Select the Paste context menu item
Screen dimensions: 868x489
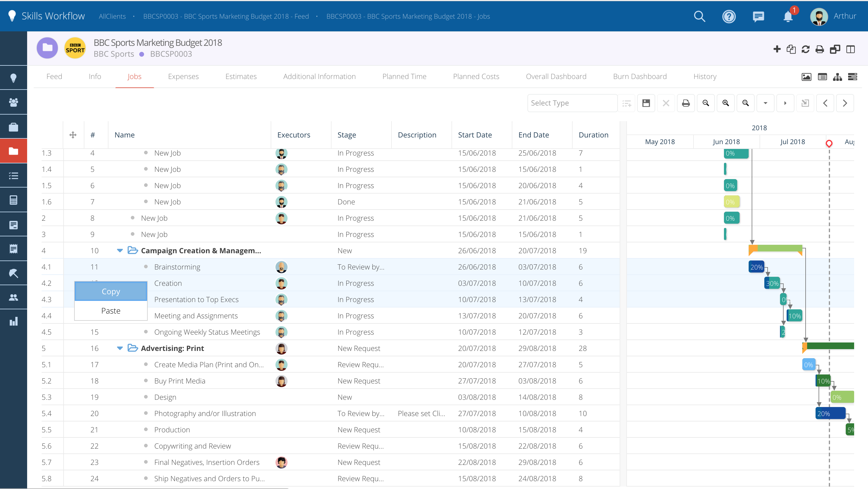click(x=110, y=310)
